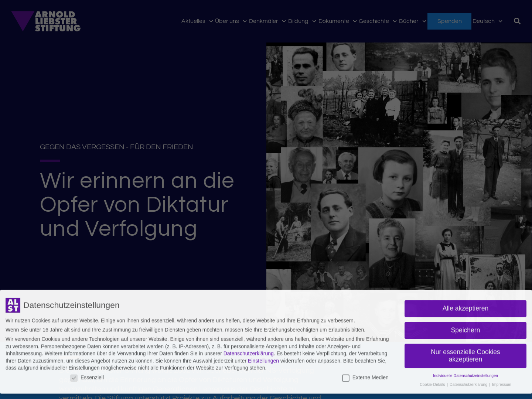Click the heading Wir erinnern an die Opfer
The image size is (532, 399).
click(x=137, y=205)
